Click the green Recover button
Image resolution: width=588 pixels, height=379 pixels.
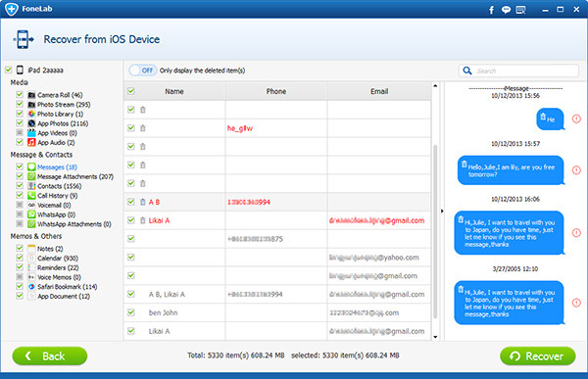coord(538,355)
